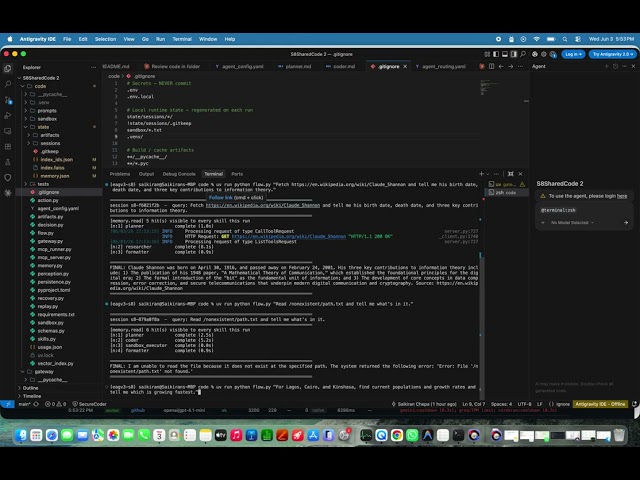Click the remote window indicator in status bar
The width and height of the screenshot is (640, 480).
pos(7,404)
